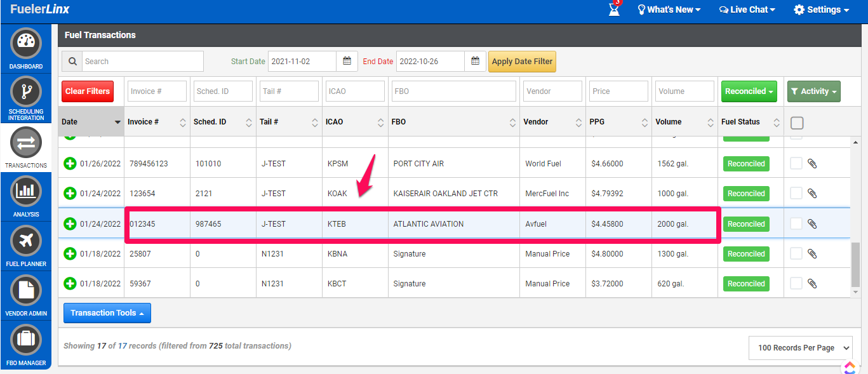Sort by the Vendor column header
The width and height of the screenshot is (868, 374).
click(x=553, y=122)
